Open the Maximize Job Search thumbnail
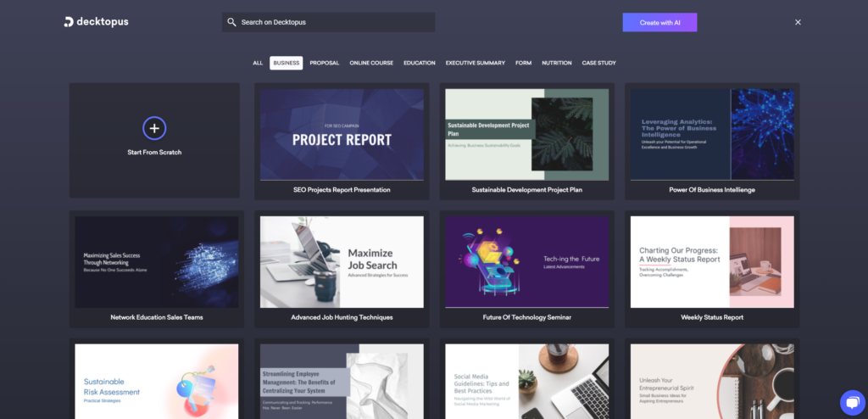 coord(342,262)
